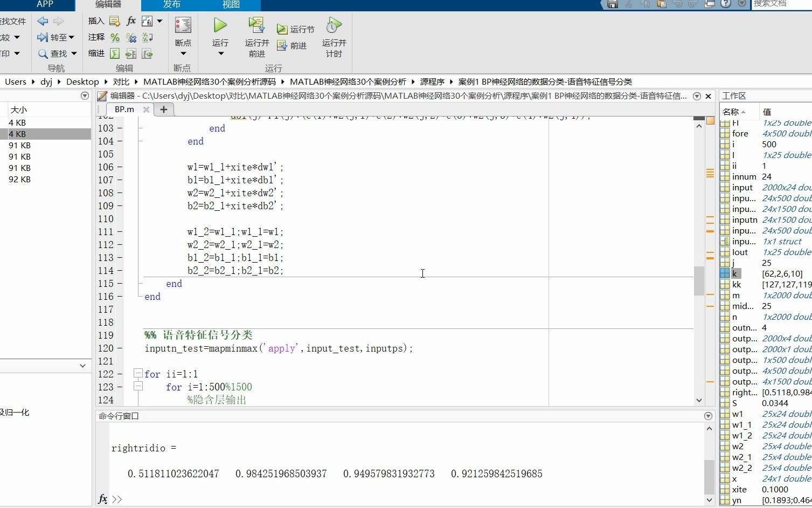Click the cut scissors icon in quick access toolbar
Image resolution: width=812 pixels, height=508 pixels.
[x=629, y=4]
